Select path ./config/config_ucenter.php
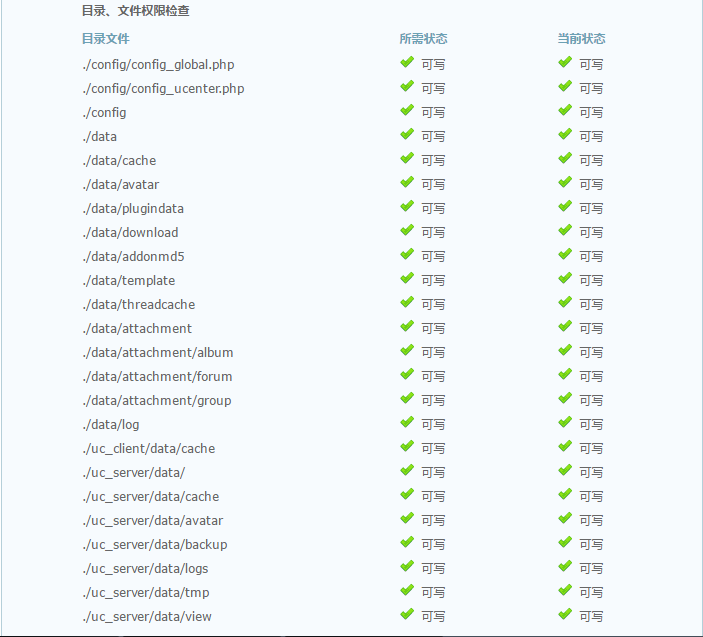This screenshot has height=637, width=703. pos(163,89)
